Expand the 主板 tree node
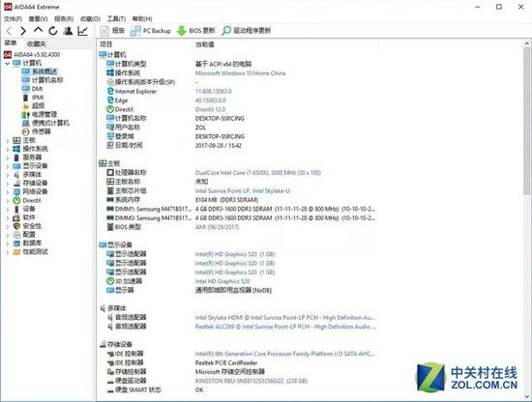 (8, 140)
